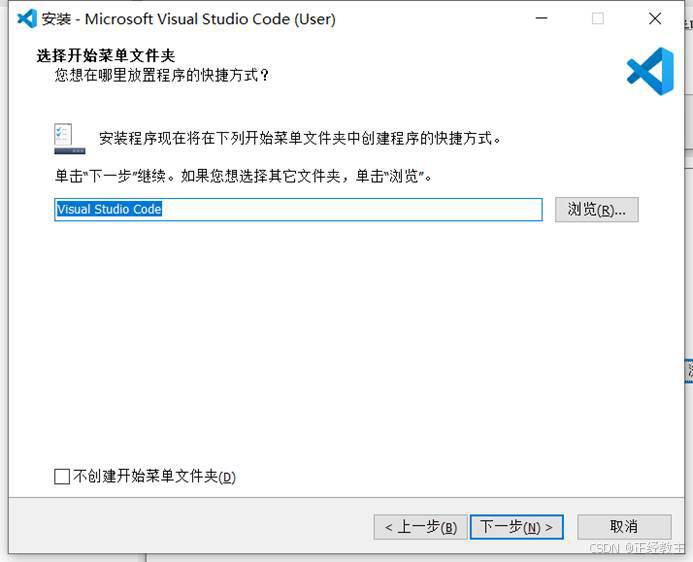
Task: Click the VS Code icon in title bar
Action: tap(27, 19)
